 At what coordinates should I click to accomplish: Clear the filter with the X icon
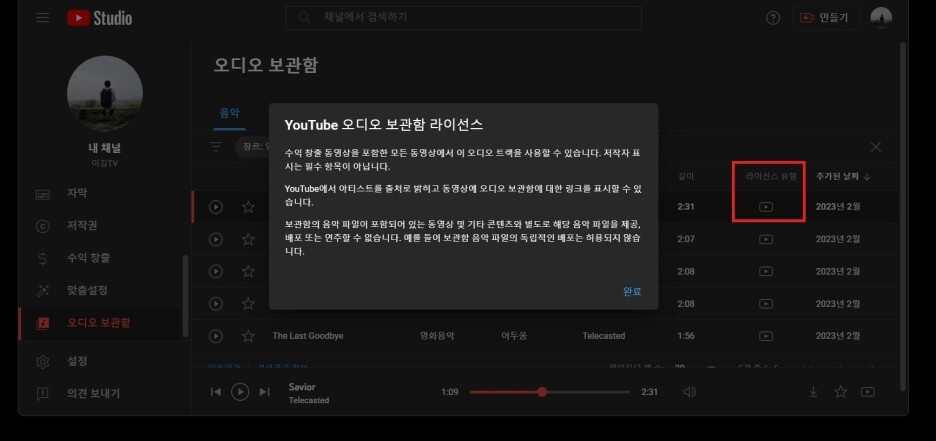[x=876, y=147]
